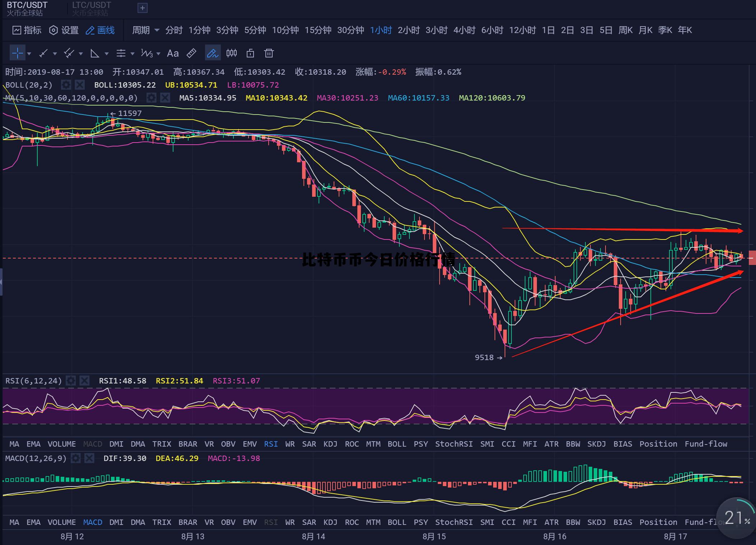756x545 pixels.
Task: Toggle the lock drawings icon
Action: [x=250, y=53]
